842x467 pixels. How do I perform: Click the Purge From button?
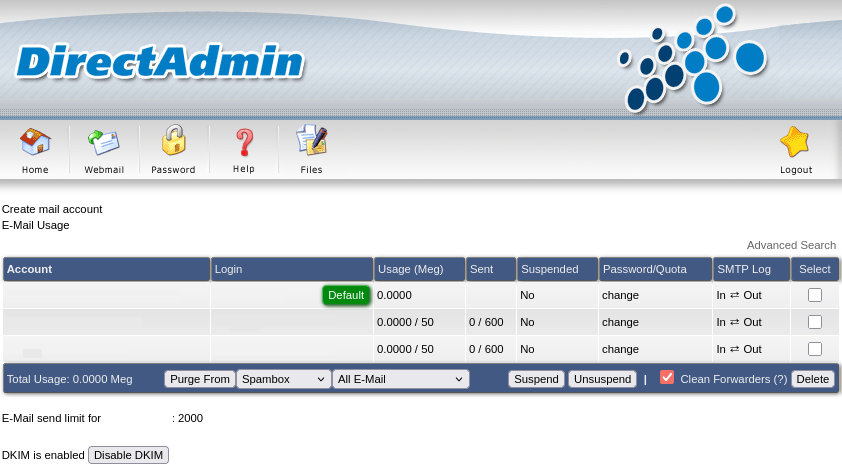[x=200, y=379]
